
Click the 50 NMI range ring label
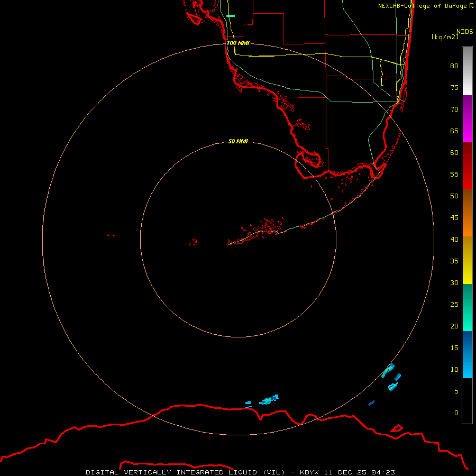pyautogui.click(x=238, y=141)
